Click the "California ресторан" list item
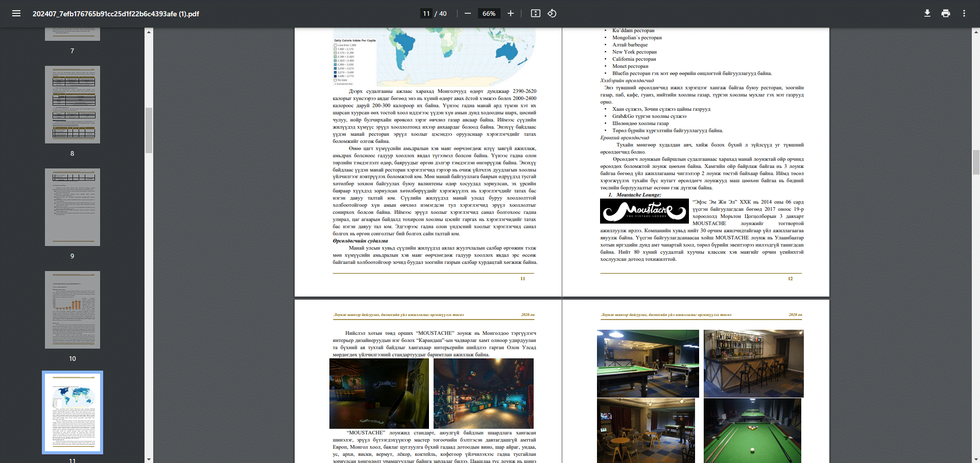This screenshot has height=463, width=980. pos(634,59)
